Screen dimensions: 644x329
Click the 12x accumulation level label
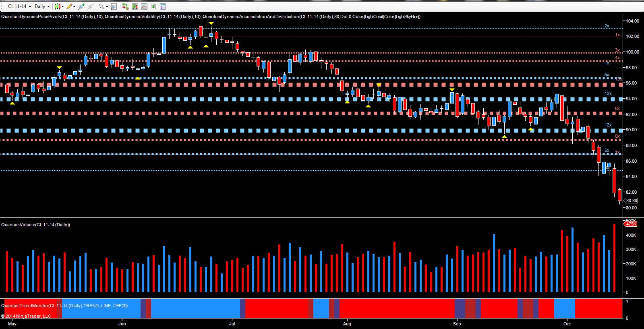[x=608, y=125]
